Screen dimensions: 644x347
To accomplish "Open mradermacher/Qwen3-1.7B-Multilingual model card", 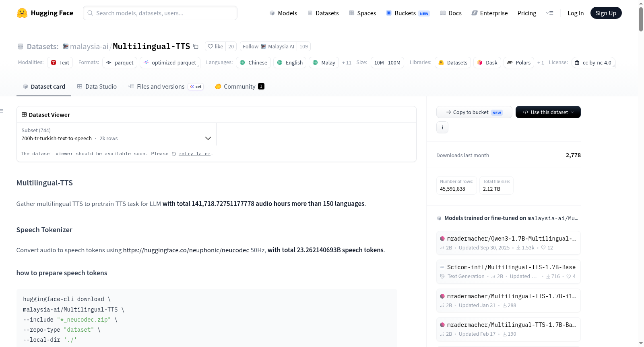I will pyautogui.click(x=508, y=243).
